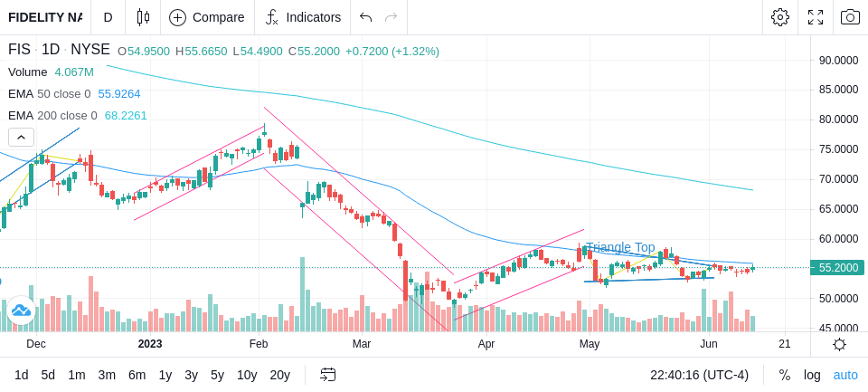The width and height of the screenshot is (868, 392).
Task: Open timezone menu showing 22:40:16 (UTC-4)
Action: [699, 376]
